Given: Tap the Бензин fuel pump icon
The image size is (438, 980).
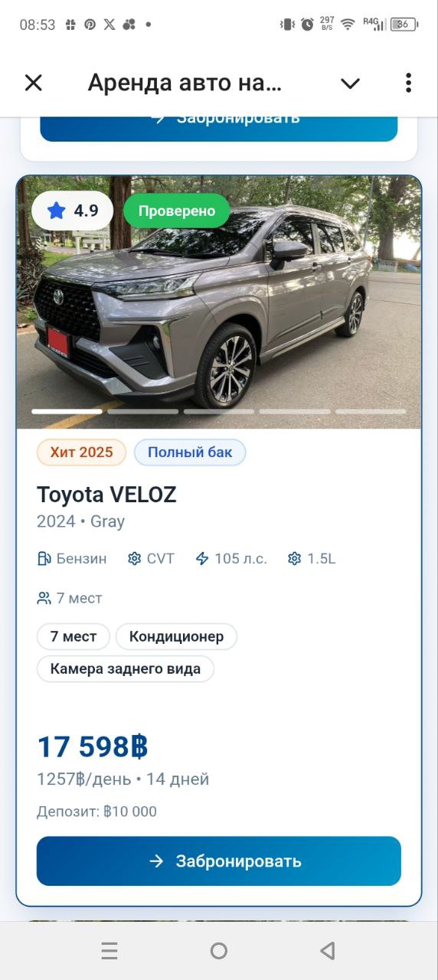Looking at the screenshot, I should 44,559.
